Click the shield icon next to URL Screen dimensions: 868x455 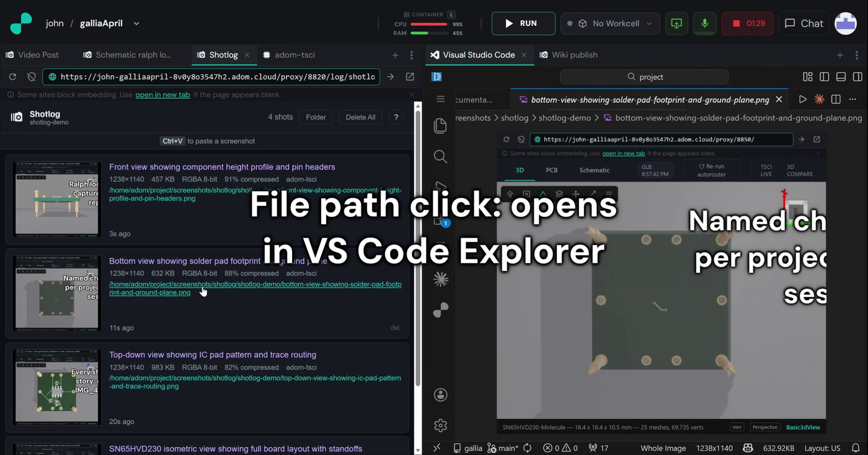pyautogui.click(x=32, y=77)
